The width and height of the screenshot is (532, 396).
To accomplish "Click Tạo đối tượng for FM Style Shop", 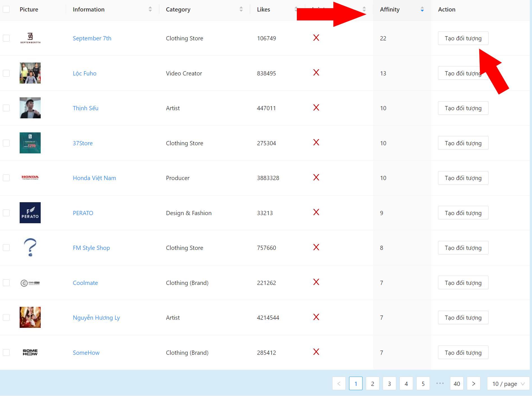I will click(463, 248).
